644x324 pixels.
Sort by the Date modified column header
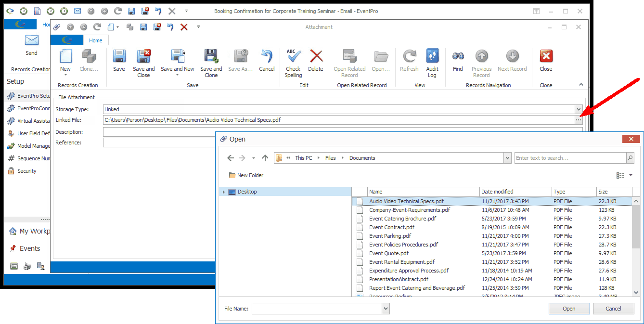pyautogui.click(x=515, y=192)
